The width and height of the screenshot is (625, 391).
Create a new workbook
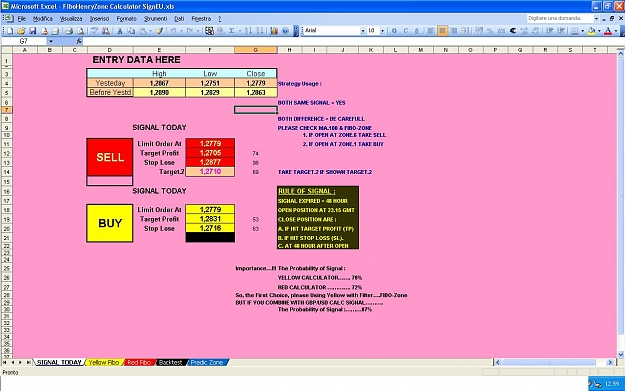[10, 31]
